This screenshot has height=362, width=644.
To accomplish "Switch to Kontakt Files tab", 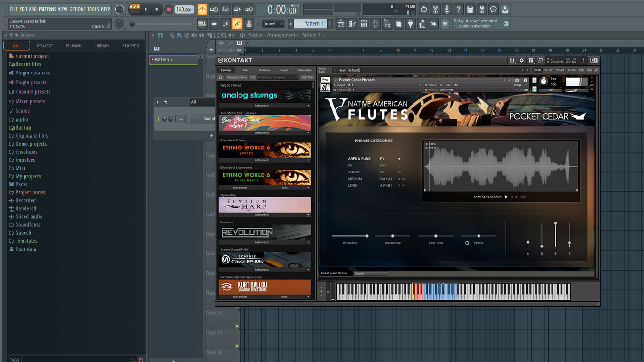I will pos(245,70).
